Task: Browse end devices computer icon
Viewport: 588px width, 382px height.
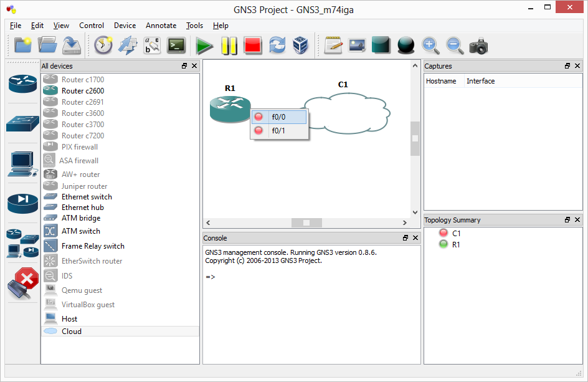Action: coord(23,164)
